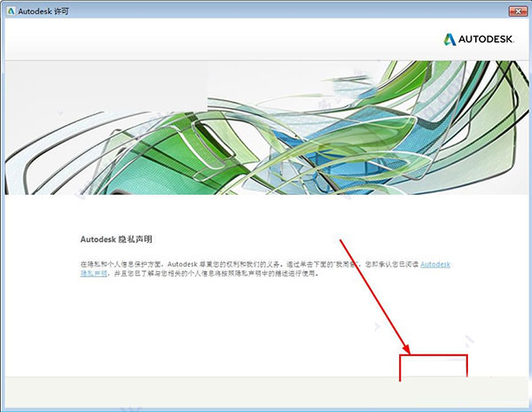The width and height of the screenshot is (532, 412).
Task: Open the underlined Autodesk privacy statement link
Action: click(435, 264)
